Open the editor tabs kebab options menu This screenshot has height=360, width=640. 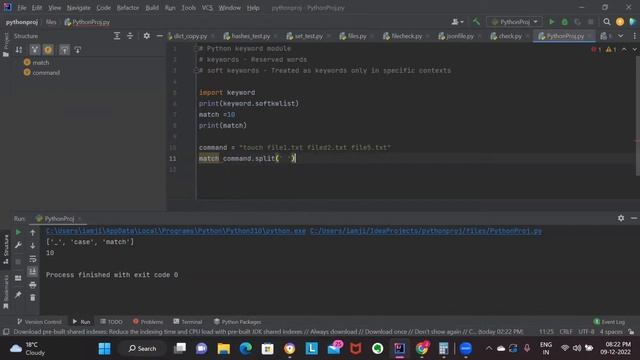click(634, 36)
